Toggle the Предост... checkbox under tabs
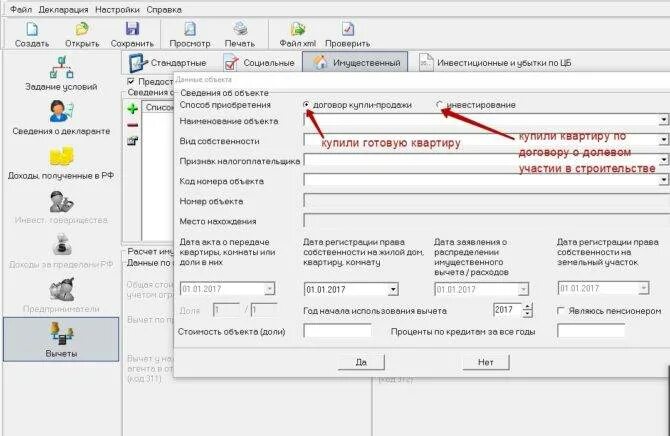The image size is (670, 436). coord(131,81)
